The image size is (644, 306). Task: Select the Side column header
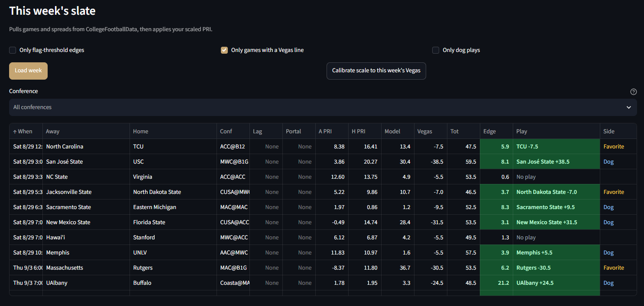[x=618, y=132]
